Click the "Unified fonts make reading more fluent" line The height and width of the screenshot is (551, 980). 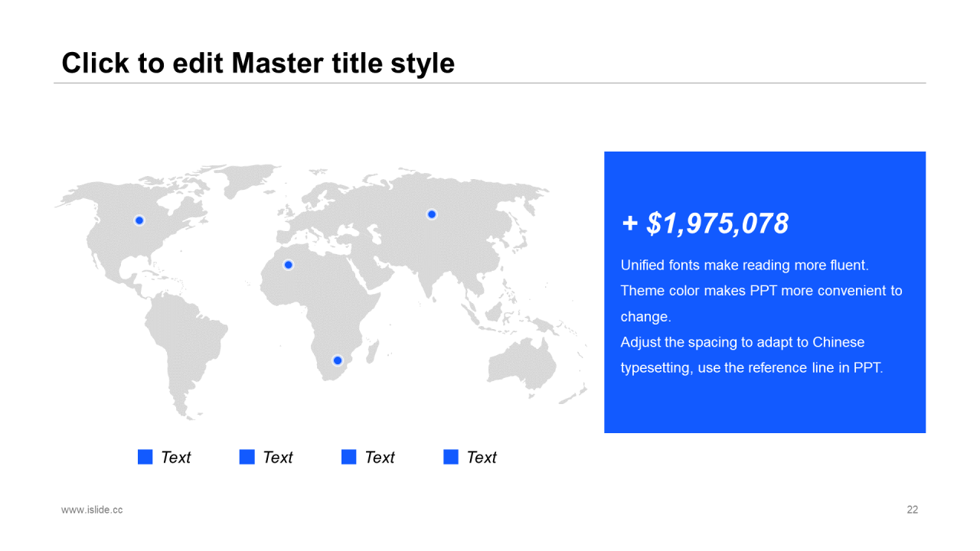(744, 266)
